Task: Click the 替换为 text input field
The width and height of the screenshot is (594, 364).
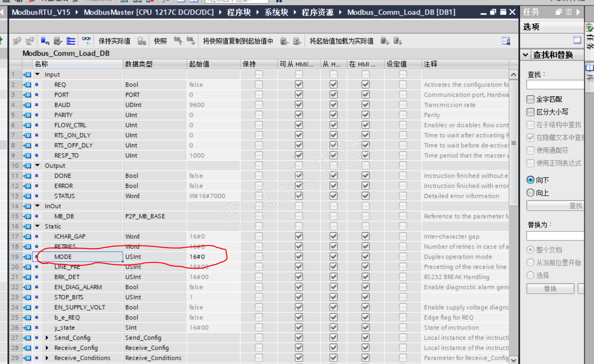Action: [x=555, y=236]
